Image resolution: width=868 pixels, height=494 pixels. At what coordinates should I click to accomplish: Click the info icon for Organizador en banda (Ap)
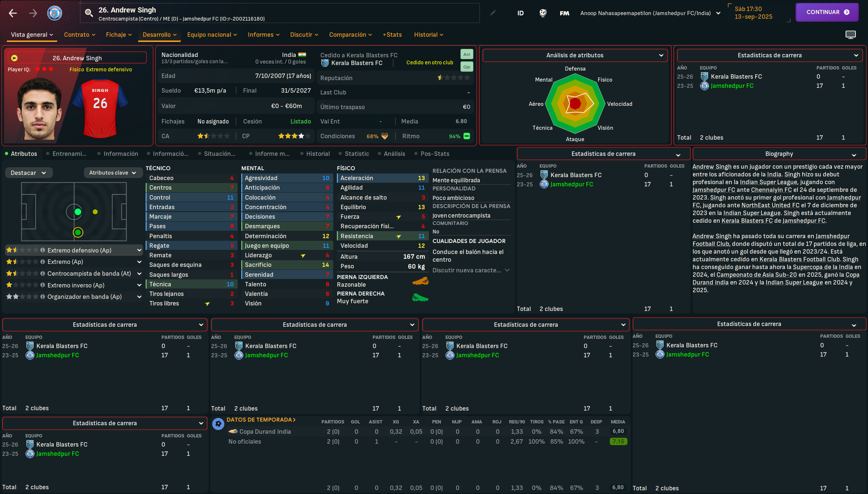(x=43, y=297)
